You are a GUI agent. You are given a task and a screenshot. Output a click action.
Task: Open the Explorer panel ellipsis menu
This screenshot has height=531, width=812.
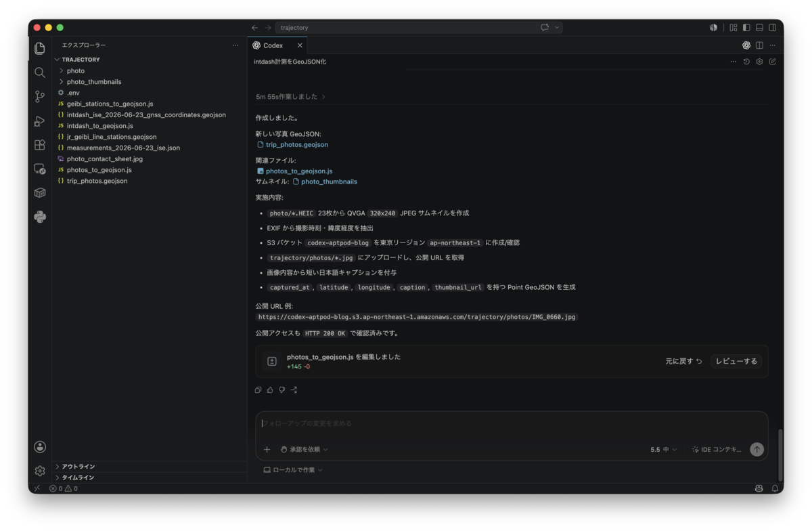click(235, 45)
